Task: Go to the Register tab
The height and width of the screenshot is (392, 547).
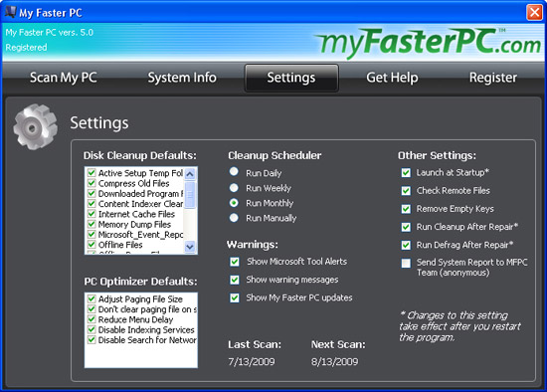Action: click(493, 78)
